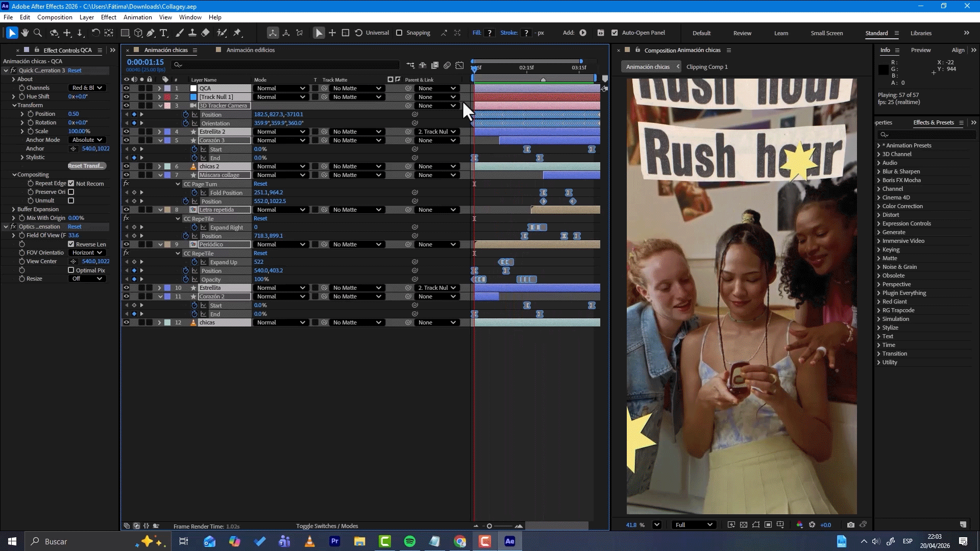This screenshot has height=551, width=980.
Task: Open File Explorer from the taskbar
Action: click(360, 541)
